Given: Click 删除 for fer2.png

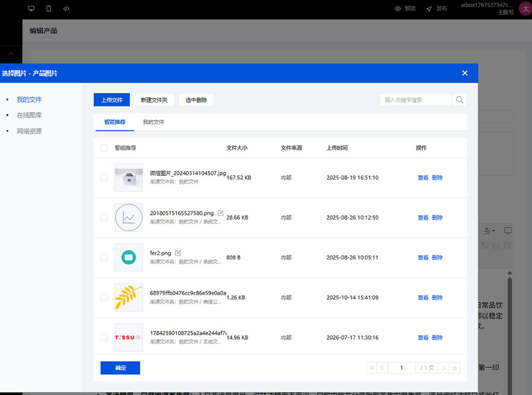Looking at the screenshot, I should (437, 257).
